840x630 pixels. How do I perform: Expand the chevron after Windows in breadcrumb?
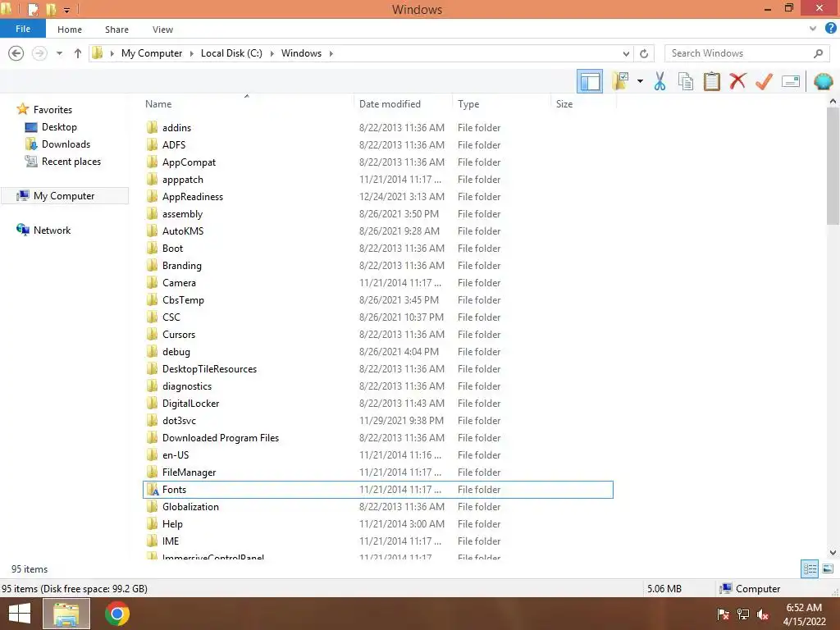[331, 53]
